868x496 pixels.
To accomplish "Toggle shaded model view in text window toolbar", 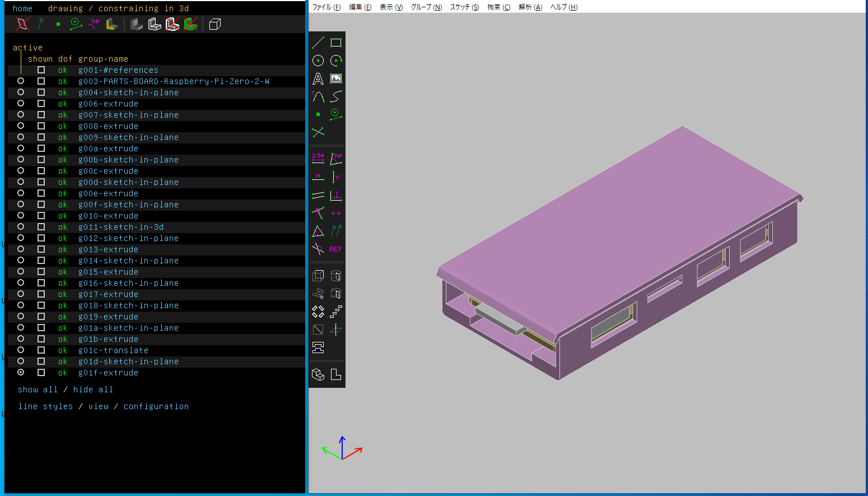I will pos(137,24).
